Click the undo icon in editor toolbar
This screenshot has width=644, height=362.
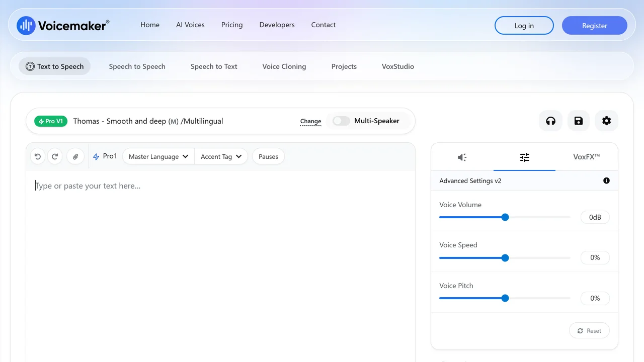point(38,156)
